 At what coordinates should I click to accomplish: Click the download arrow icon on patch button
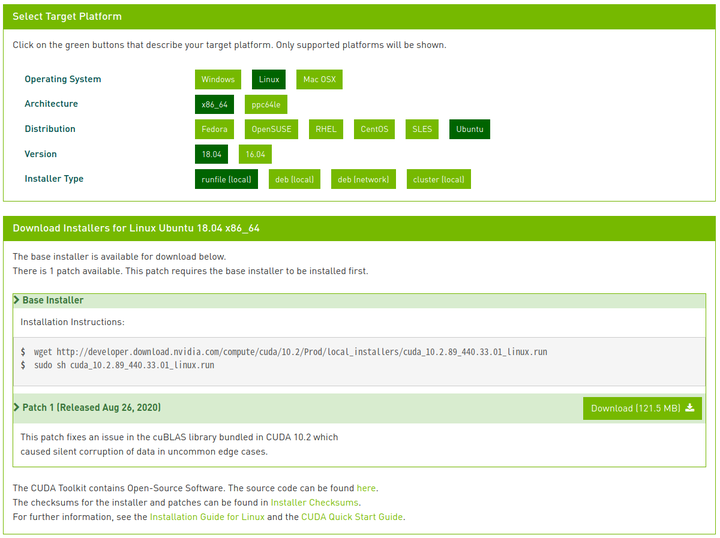point(690,408)
